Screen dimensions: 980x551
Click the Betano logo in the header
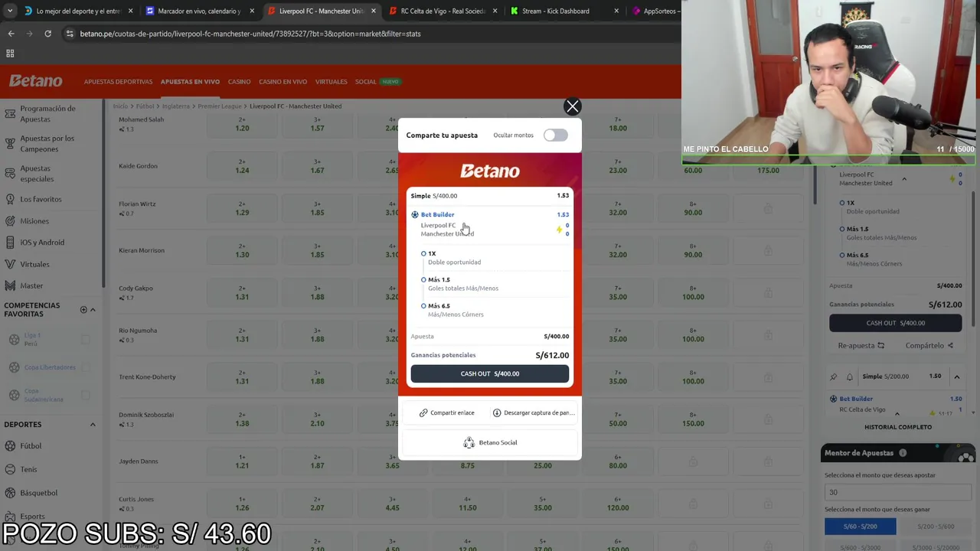pyautogui.click(x=35, y=80)
